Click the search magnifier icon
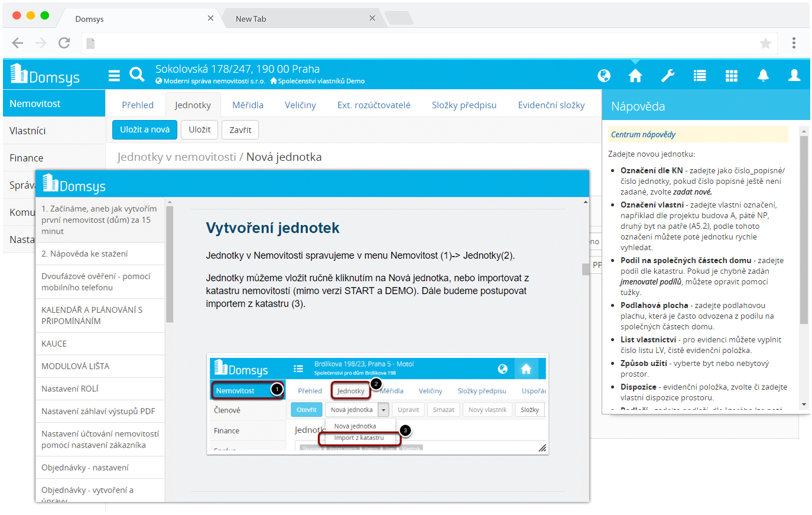The width and height of the screenshot is (812, 515). click(137, 75)
